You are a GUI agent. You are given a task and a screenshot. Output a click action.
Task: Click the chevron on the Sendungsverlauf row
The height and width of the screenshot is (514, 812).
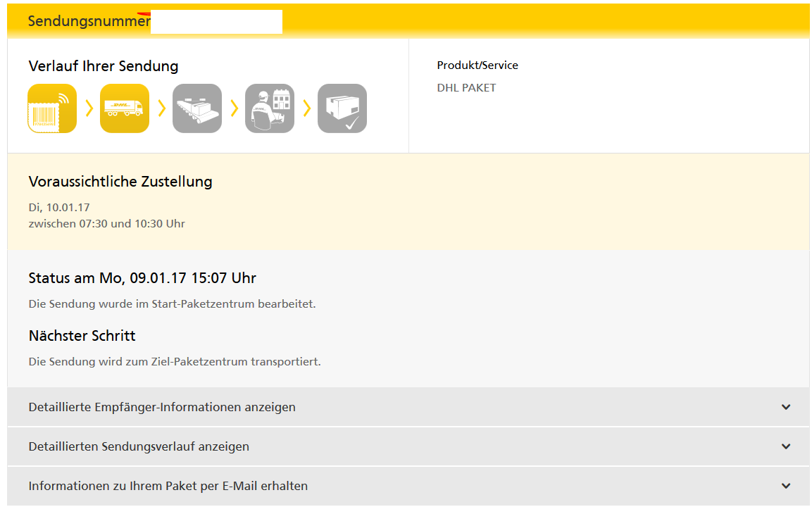click(x=786, y=446)
